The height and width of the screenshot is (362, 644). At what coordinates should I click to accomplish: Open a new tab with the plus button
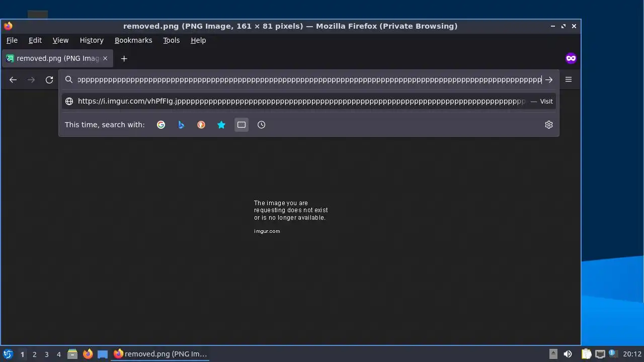pos(124,58)
